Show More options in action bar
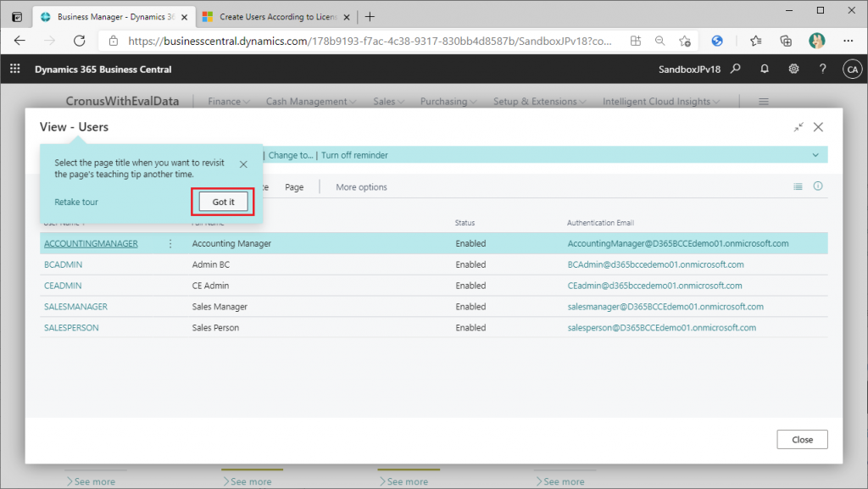Viewport: 868px width, 489px height. (x=361, y=187)
